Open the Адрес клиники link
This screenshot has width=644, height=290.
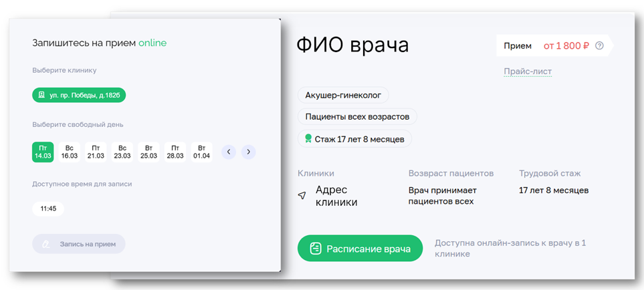[336, 196]
